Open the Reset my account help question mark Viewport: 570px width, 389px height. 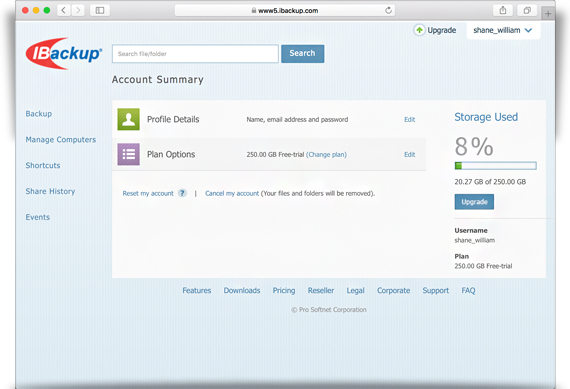182,193
